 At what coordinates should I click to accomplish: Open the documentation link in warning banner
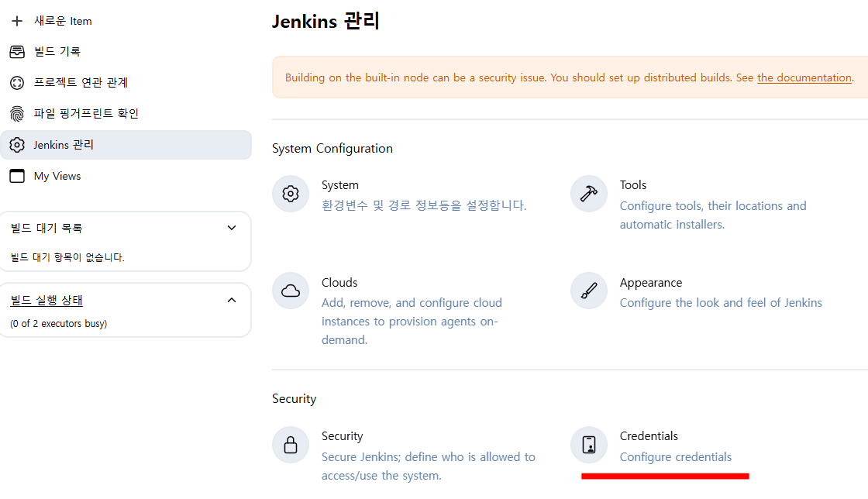click(804, 77)
